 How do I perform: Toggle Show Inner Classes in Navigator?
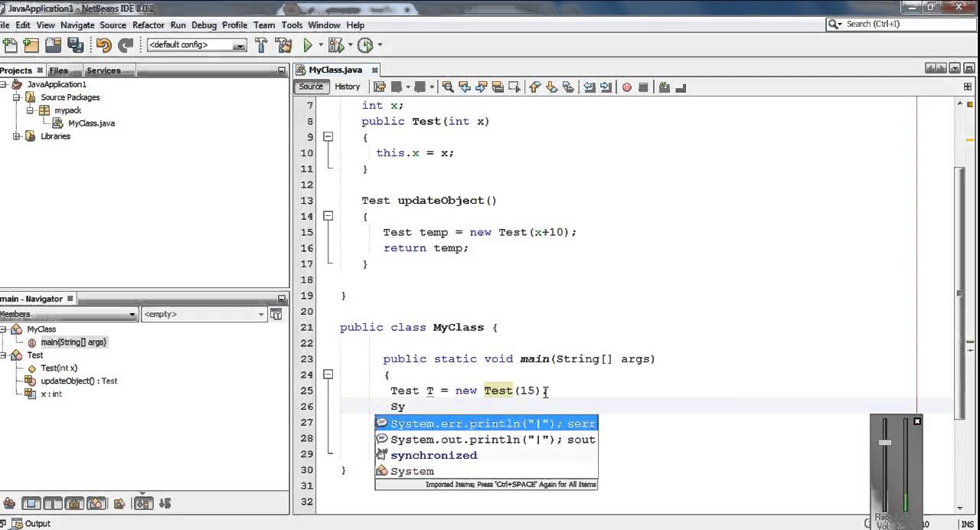point(96,503)
